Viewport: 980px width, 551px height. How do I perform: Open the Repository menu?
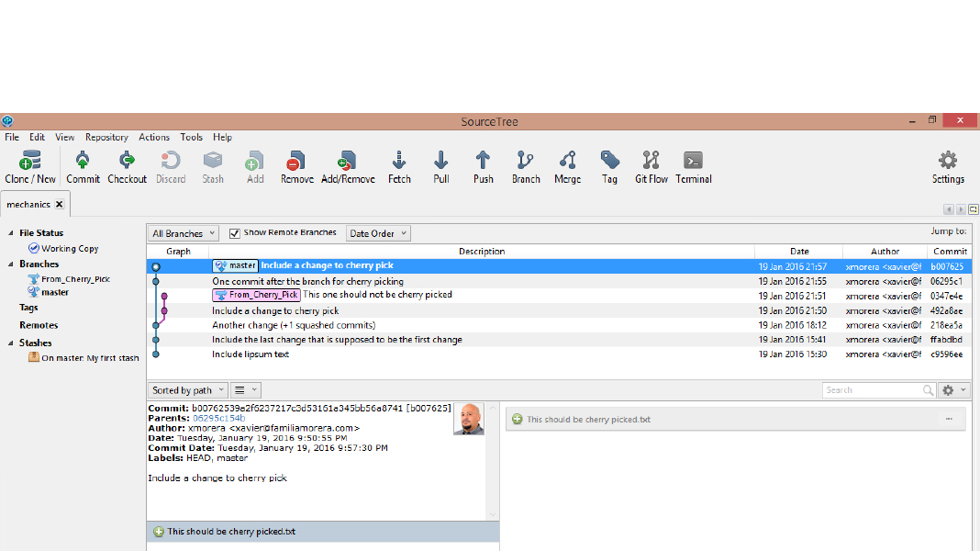106,137
